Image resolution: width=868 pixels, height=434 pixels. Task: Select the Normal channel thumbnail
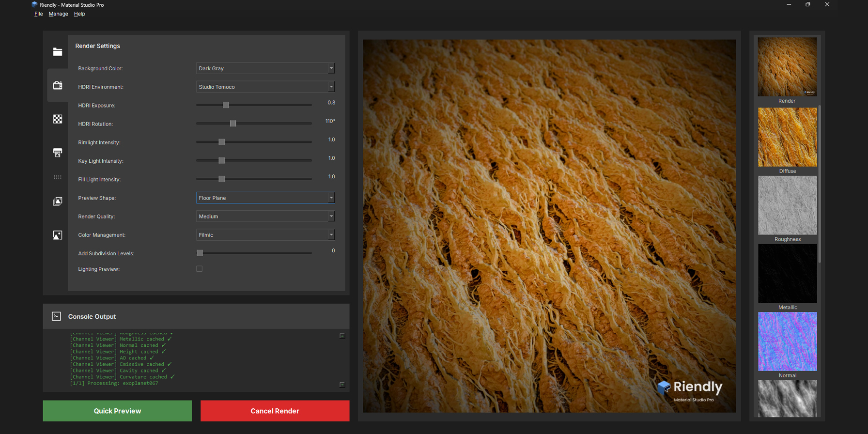[787, 341]
